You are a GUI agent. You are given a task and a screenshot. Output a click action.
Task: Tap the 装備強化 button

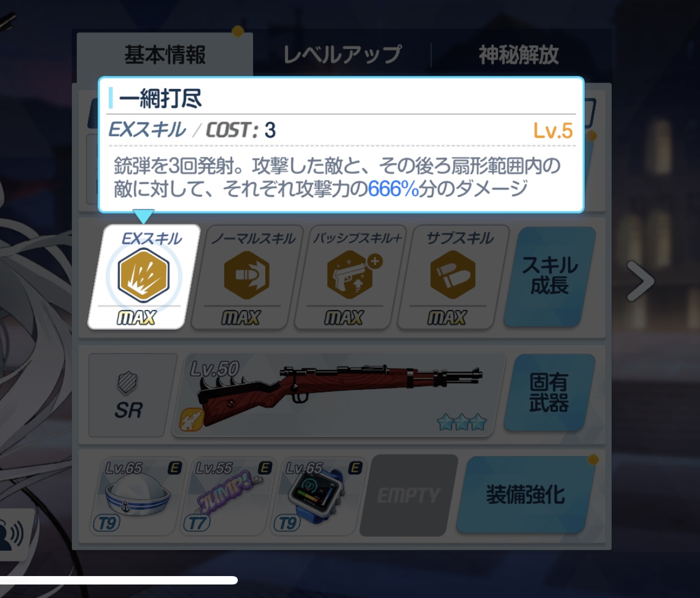[525, 495]
